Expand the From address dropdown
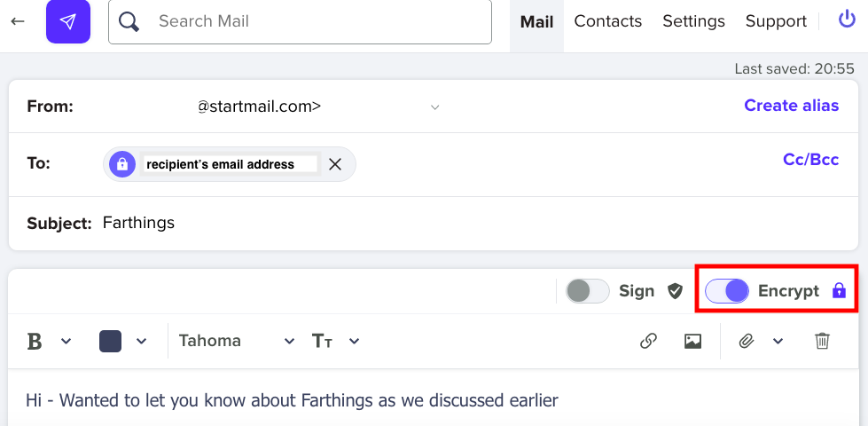Viewport: 868px width, 426px height. coord(434,107)
